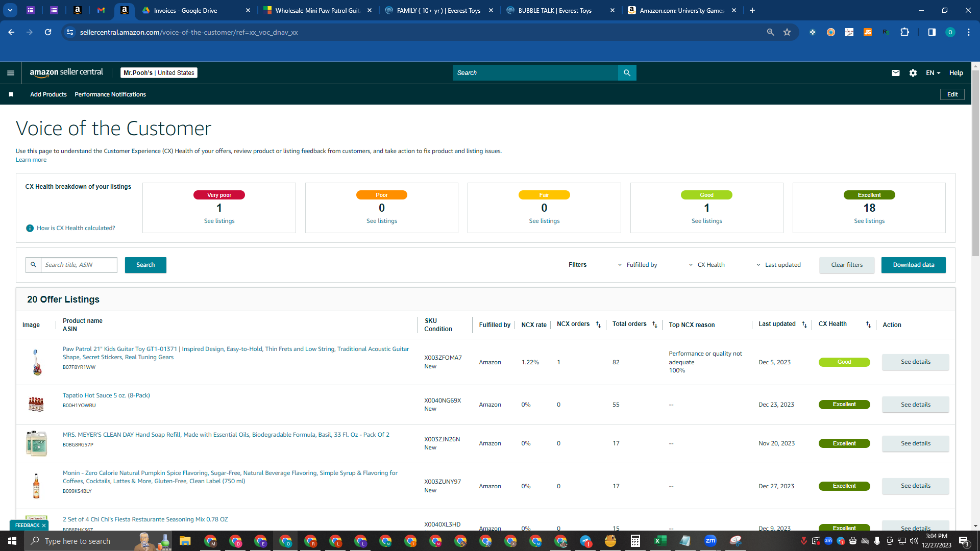Open the settings gear icon
Viewport: 980px width, 551px height.
click(x=913, y=73)
